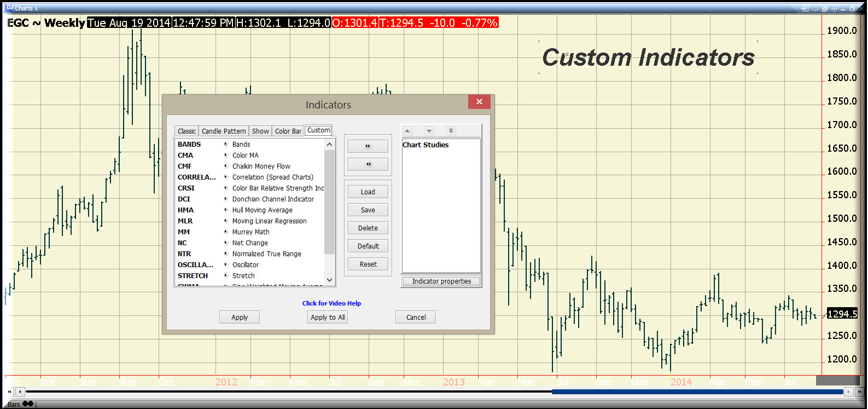This screenshot has width=868, height=409.
Task: Click the EGC ~ Weekly chart title
Action: click(x=46, y=22)
